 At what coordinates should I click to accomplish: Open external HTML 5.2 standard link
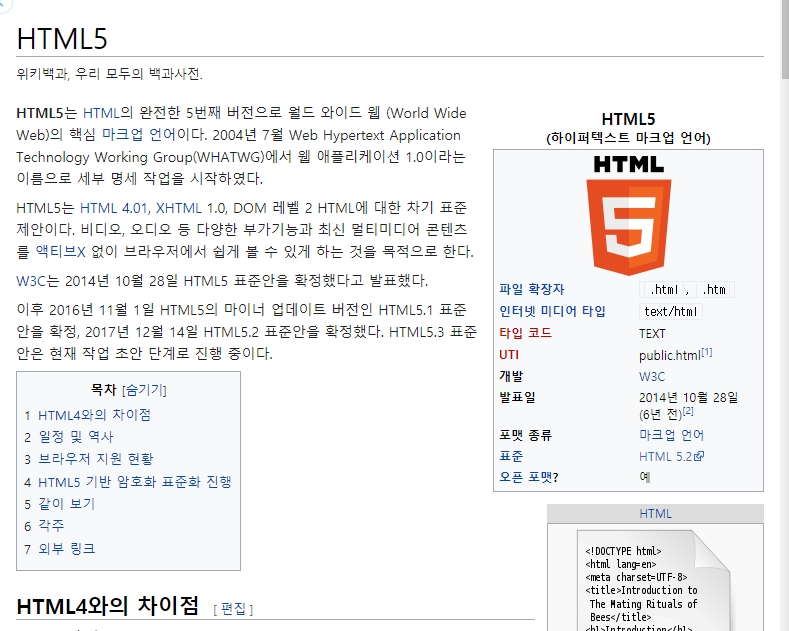point(665,456)
